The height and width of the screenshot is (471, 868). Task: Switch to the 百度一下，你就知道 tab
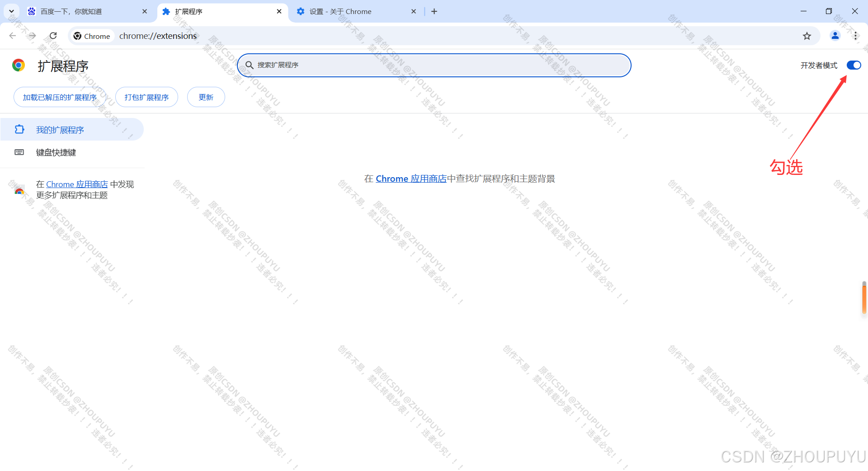click(87, 11)
